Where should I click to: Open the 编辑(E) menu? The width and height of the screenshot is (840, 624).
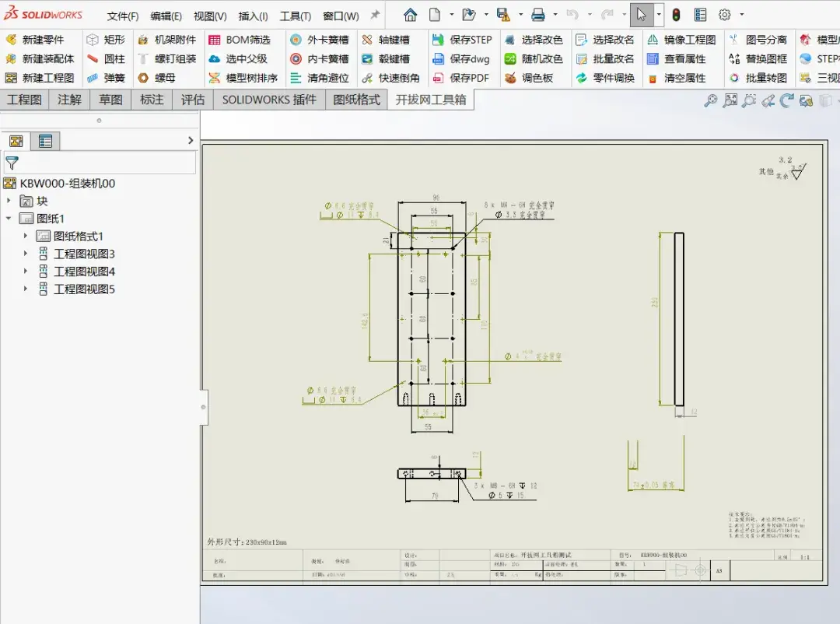point(166,16)
